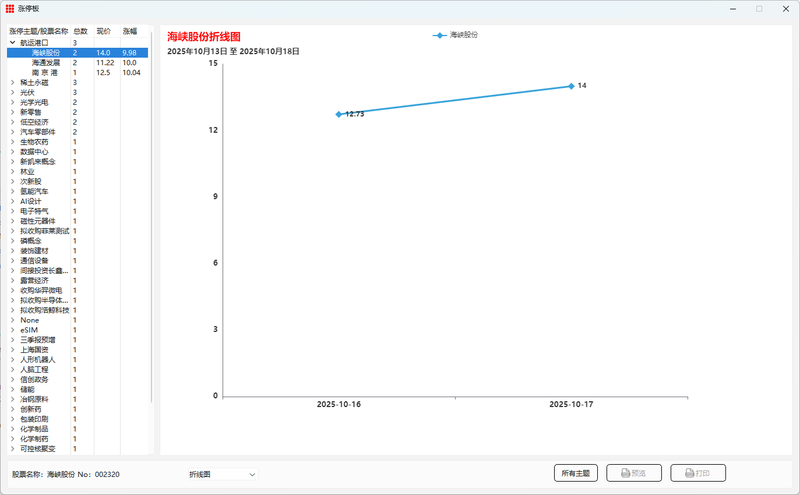Viewport: 800px width, 495px height.
Task: Click the 股票名称 No: 002320 status text
Action: (66, 475)
